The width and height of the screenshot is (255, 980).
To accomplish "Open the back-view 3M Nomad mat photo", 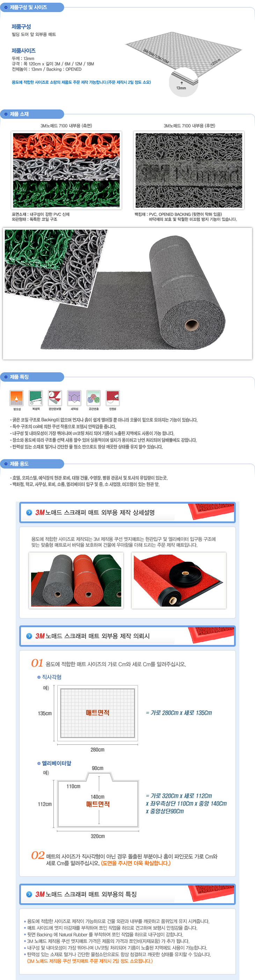I will (189, 170).
